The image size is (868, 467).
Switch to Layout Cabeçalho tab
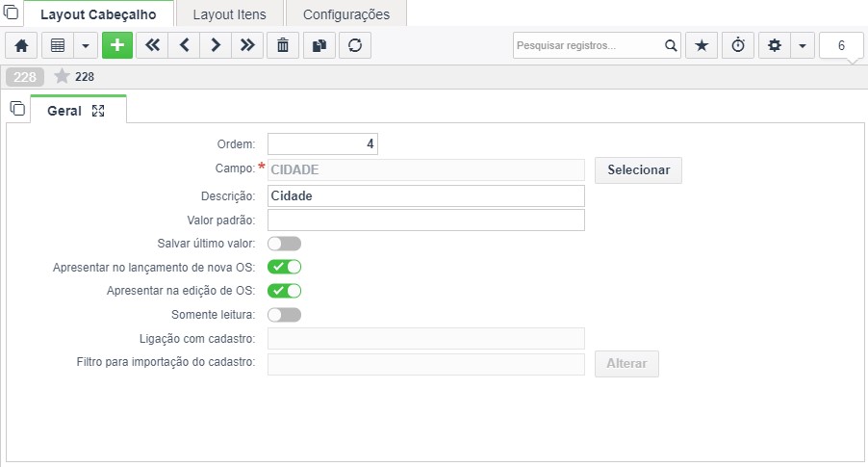(x=98, y=14)
